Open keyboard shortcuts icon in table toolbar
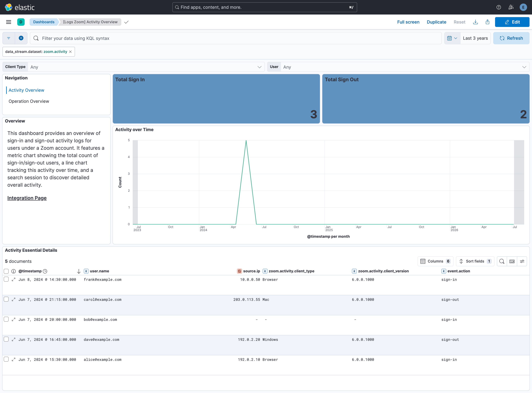532x393 pixels. click(x=512, y=261)
